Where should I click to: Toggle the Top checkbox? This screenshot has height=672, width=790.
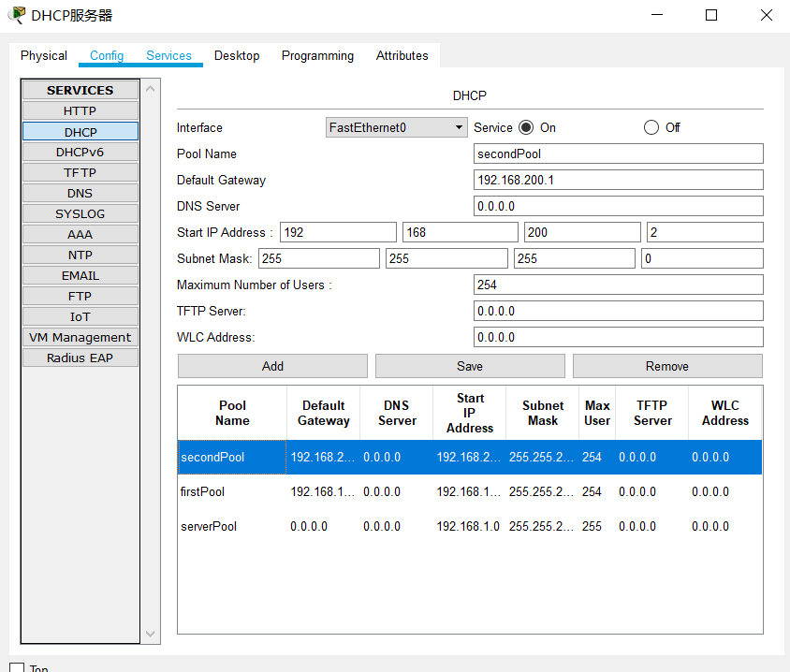pyautogui.click(x=17, y=667)
